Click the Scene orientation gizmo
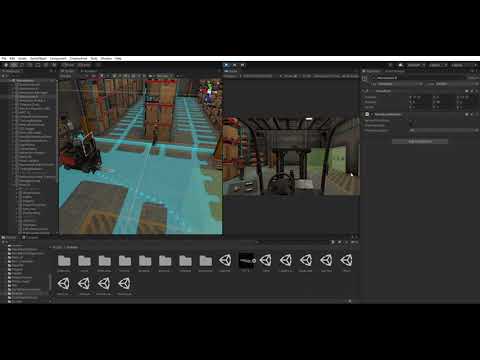The height and width of the screenshot is (360, 480). (209, 90)
